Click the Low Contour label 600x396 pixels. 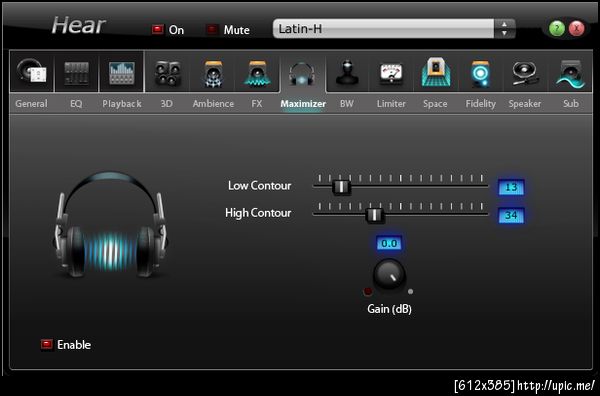[259, 186]
